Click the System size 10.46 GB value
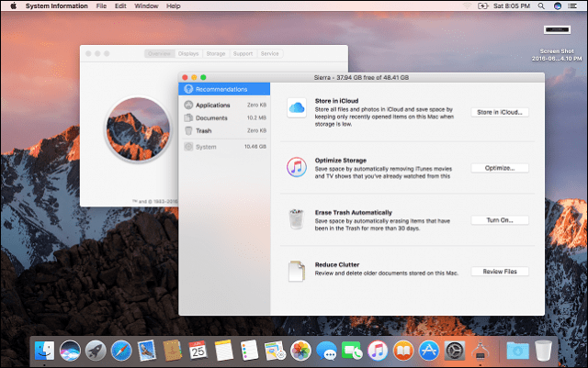Image resolution: width=588 pixels, height=368 pixels. coord(255,147)
